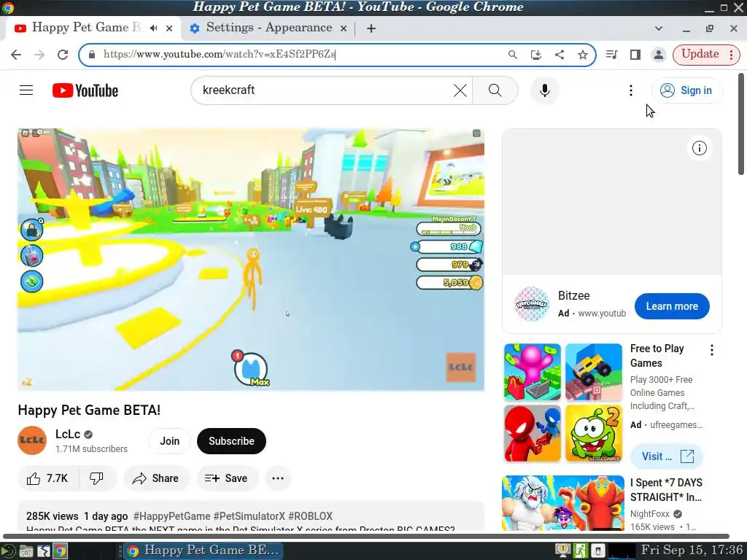The height and width of the screenshot is (560, 747).
Task: Open the I Spent 7 DAYS STRAIGHT video thumbnail
Action: [x=563, y=503]
